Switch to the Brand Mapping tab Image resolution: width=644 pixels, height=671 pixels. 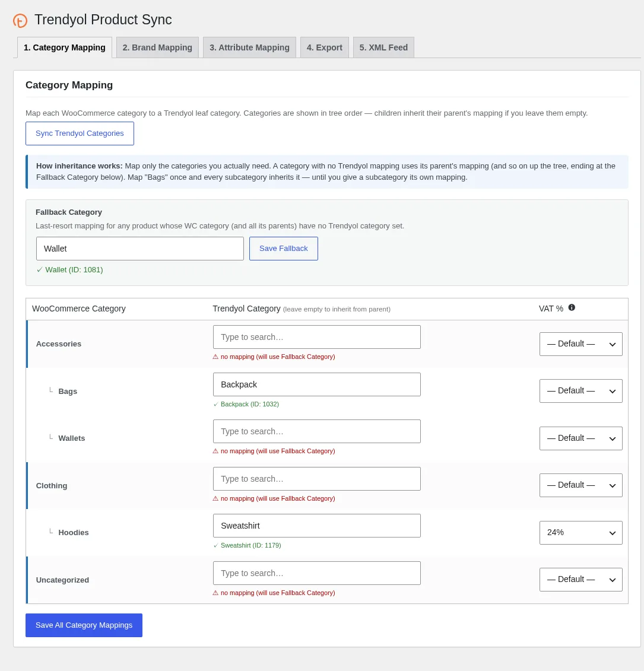157,47
